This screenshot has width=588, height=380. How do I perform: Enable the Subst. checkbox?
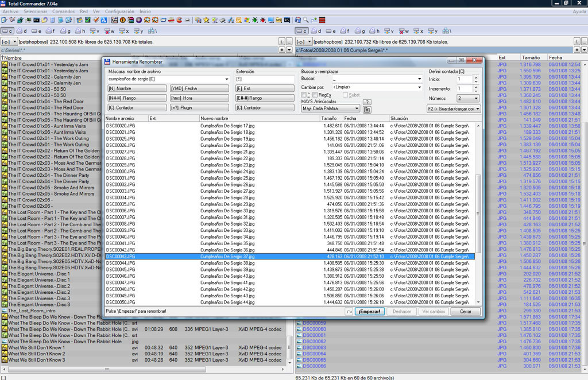pos(346,95)
